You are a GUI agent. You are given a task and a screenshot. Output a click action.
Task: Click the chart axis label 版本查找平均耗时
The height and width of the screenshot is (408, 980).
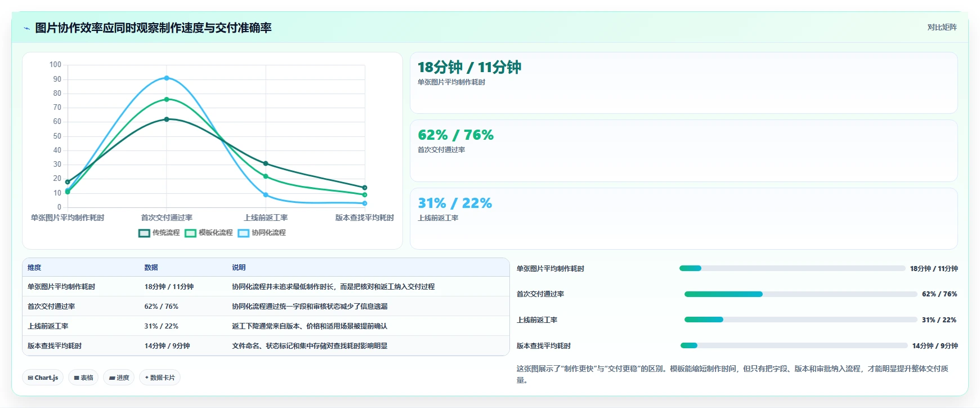pos(365,218)
